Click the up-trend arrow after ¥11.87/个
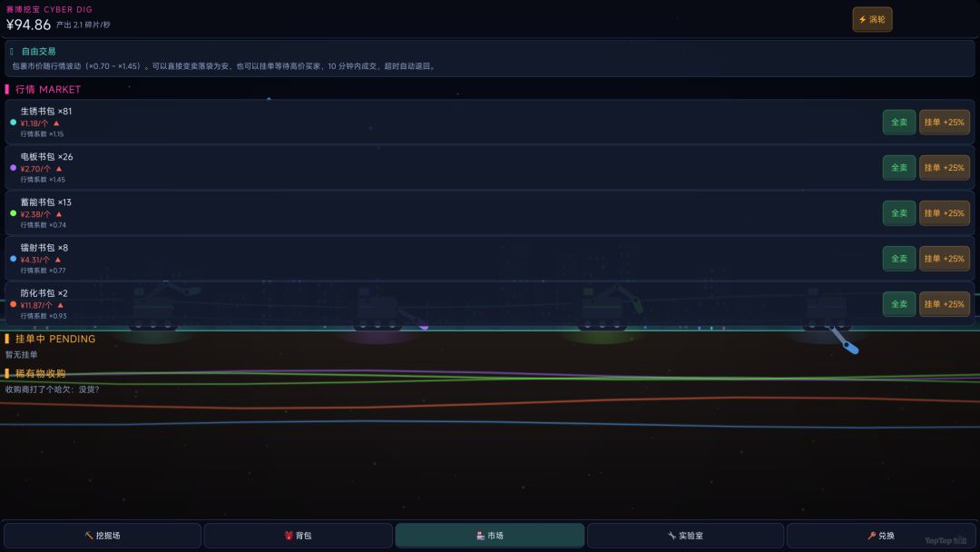Image resolution: width=980 pixels, height=552 pixels. click(x=60, y=305)
